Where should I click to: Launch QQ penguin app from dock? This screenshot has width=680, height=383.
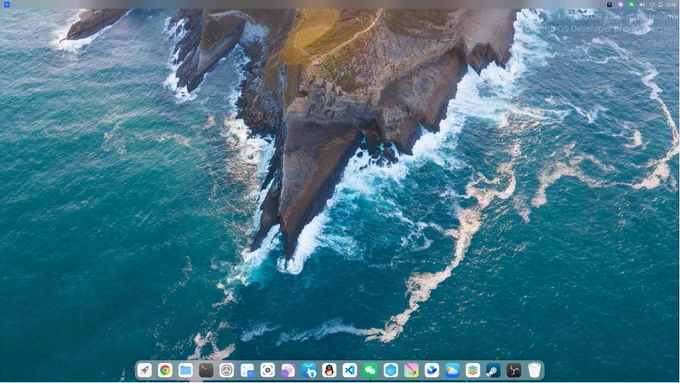[x=329, y=370]
